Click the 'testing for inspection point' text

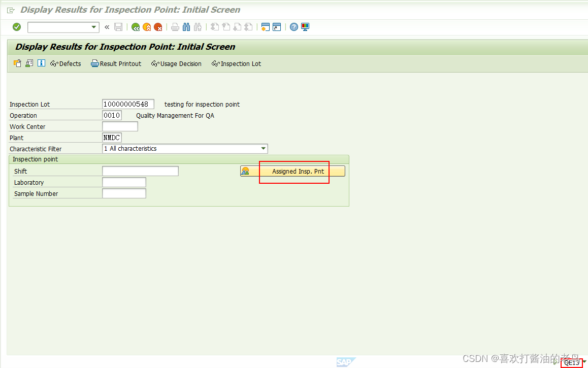coord(202,105)
